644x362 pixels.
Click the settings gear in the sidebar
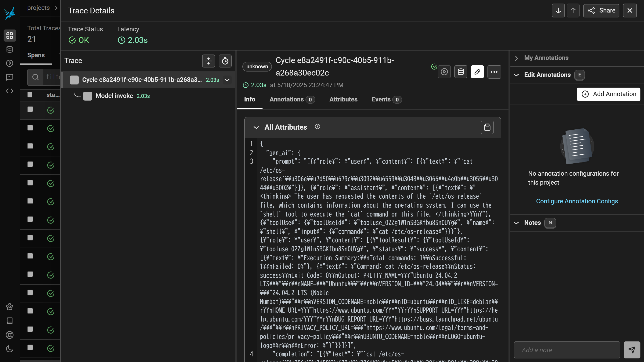pyautogui.click(x=9, y=307)
